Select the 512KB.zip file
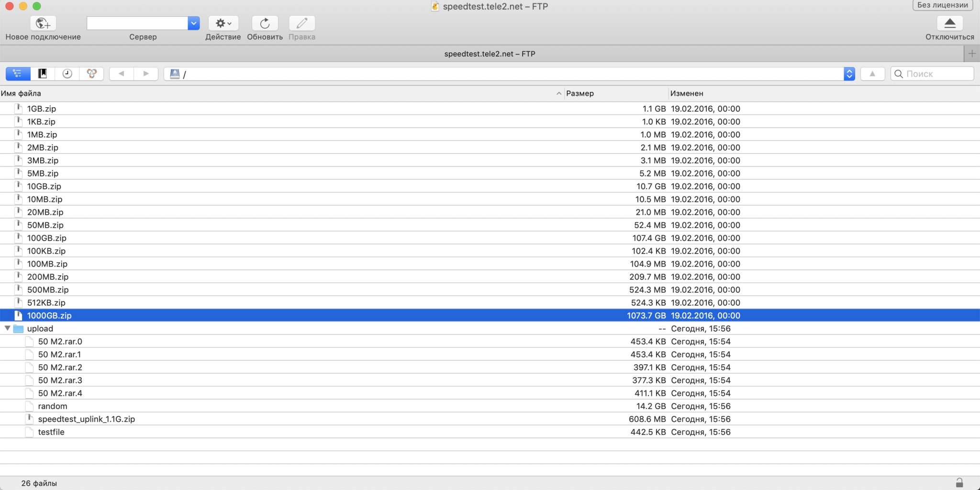This screenshot has height=490, width=980. pos(490,302)
